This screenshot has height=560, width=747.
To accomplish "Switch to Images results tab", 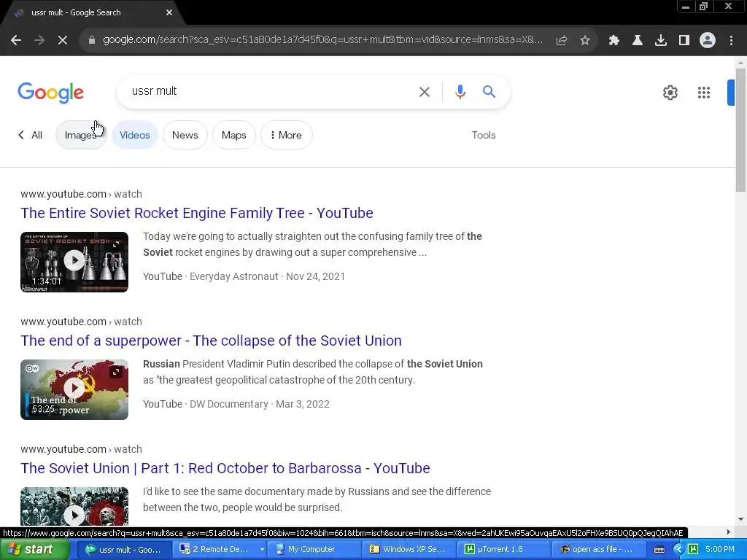I will pos(81,135).
